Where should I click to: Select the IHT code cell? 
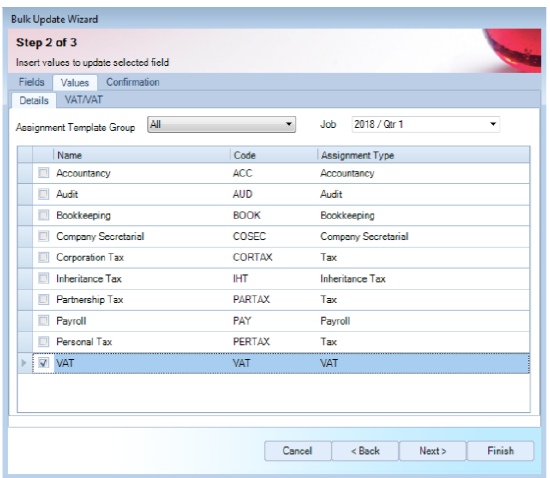click(x=274, y=278)
